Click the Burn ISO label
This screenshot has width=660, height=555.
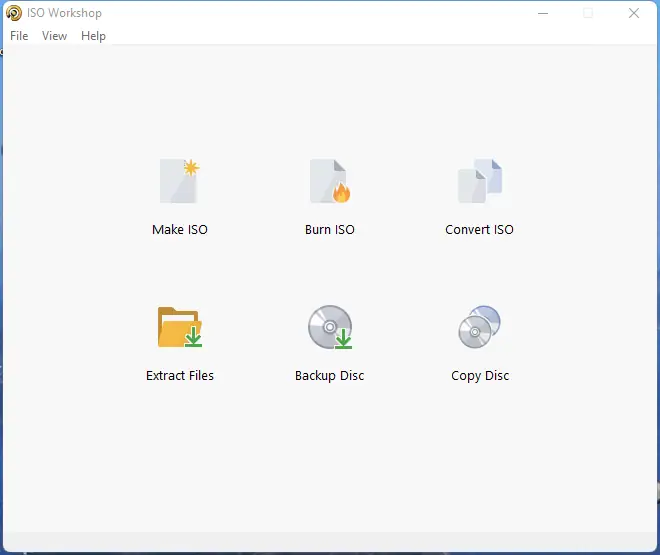click(330, 230)
